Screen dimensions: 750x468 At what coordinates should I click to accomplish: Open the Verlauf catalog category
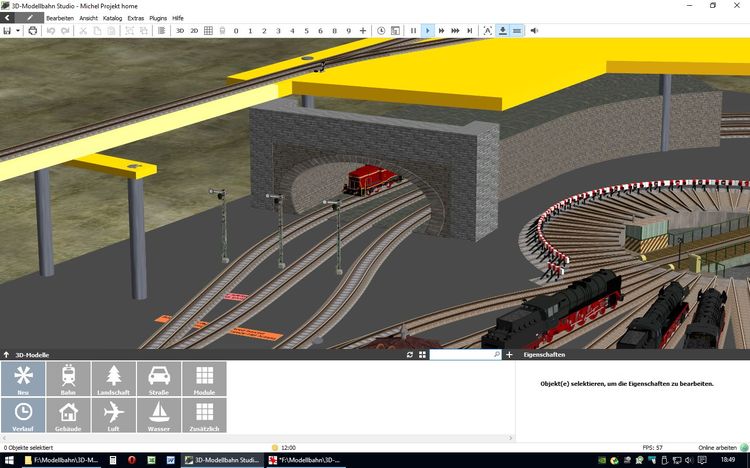(23, 415)
